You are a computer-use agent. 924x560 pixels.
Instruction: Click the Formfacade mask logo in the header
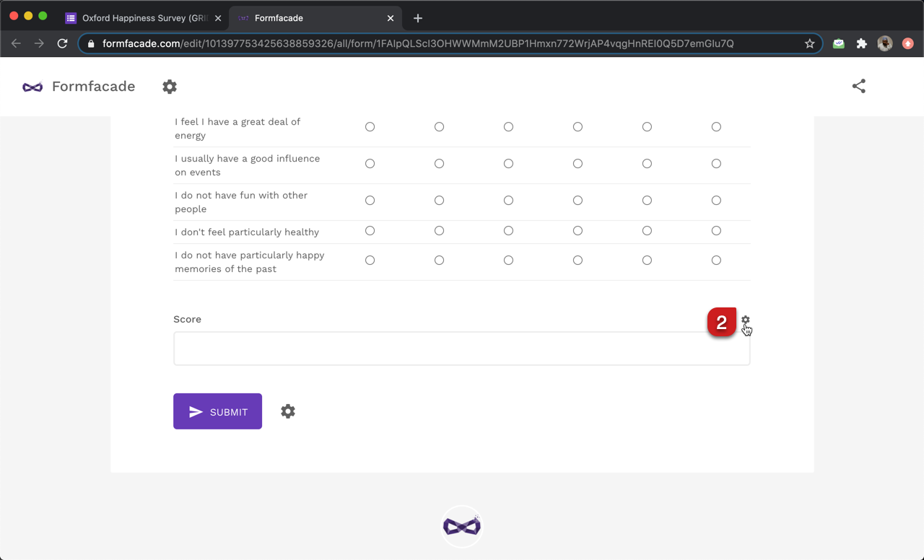tap(32, 87)
